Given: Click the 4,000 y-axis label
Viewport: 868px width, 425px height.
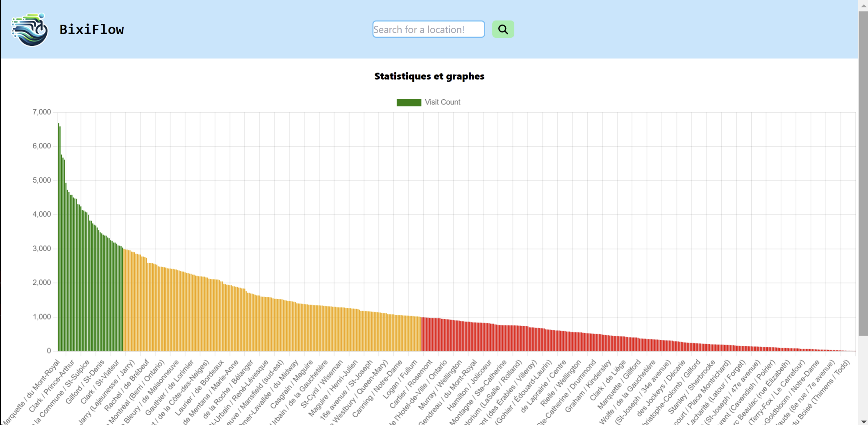Looking at the screenshot, I should 42,214.
